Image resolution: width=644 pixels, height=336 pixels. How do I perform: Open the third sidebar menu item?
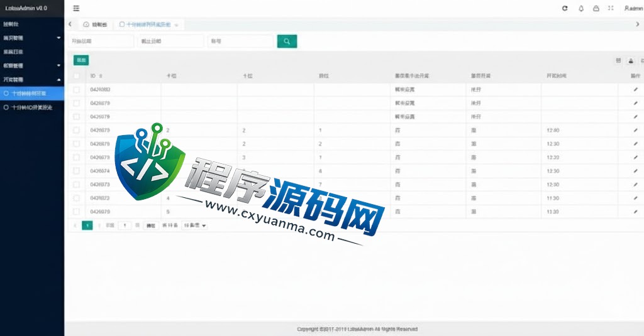coord(32,51)
